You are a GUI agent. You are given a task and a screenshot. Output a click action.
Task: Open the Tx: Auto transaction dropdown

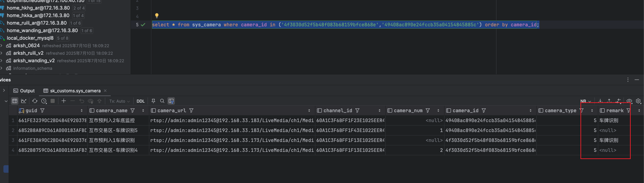pyautogui.click(x=119, y=101)
